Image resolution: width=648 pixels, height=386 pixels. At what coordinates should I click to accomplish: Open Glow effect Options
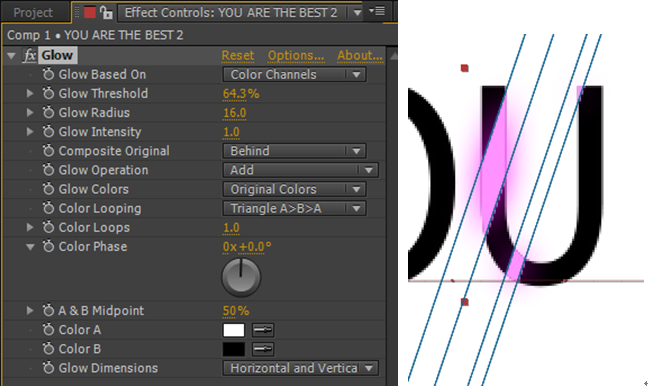point(296,55)
